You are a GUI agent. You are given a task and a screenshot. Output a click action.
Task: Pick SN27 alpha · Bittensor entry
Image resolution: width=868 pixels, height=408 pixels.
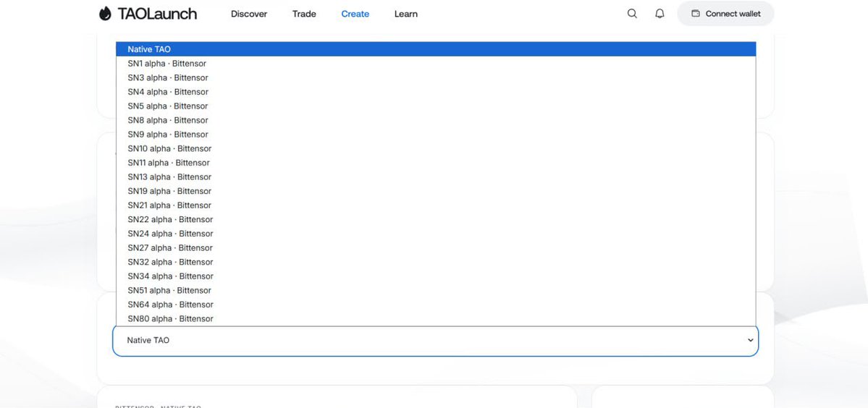(437, 248)
